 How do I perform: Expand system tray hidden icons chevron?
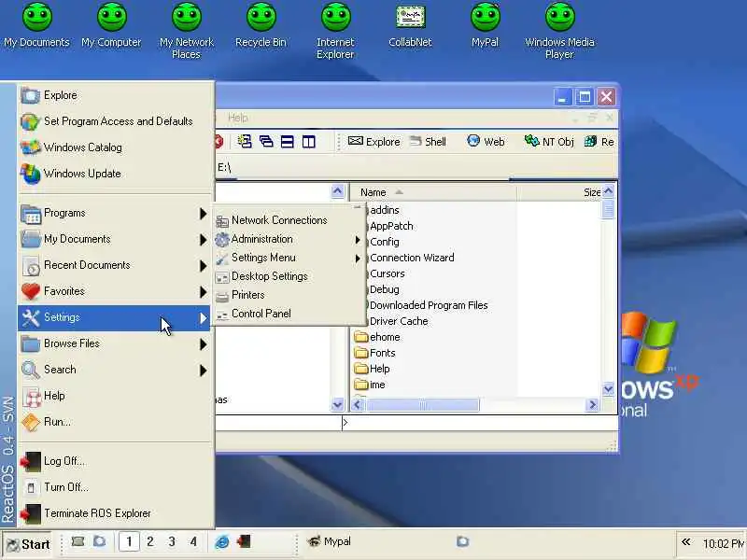pyautogui.click(x=686, y=542)
